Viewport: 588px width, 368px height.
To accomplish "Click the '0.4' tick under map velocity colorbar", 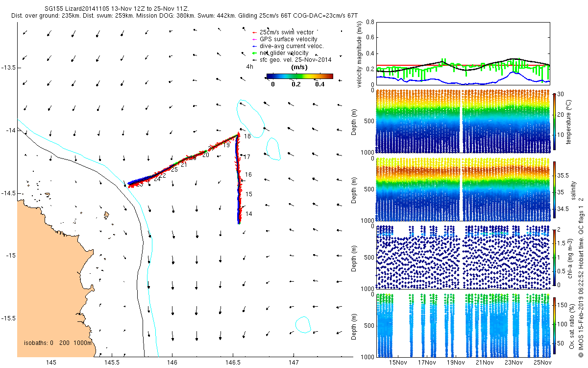I will tap(320, 84).
